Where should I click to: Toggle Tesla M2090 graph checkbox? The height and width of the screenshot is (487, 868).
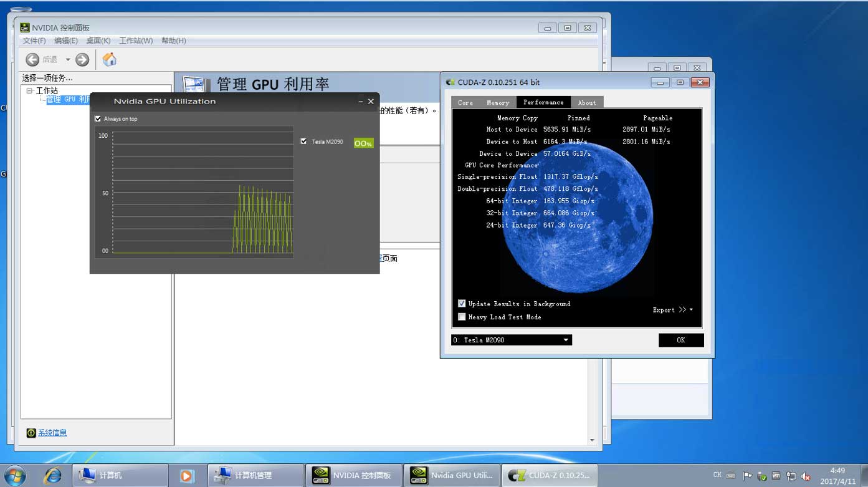coord(303,142)
